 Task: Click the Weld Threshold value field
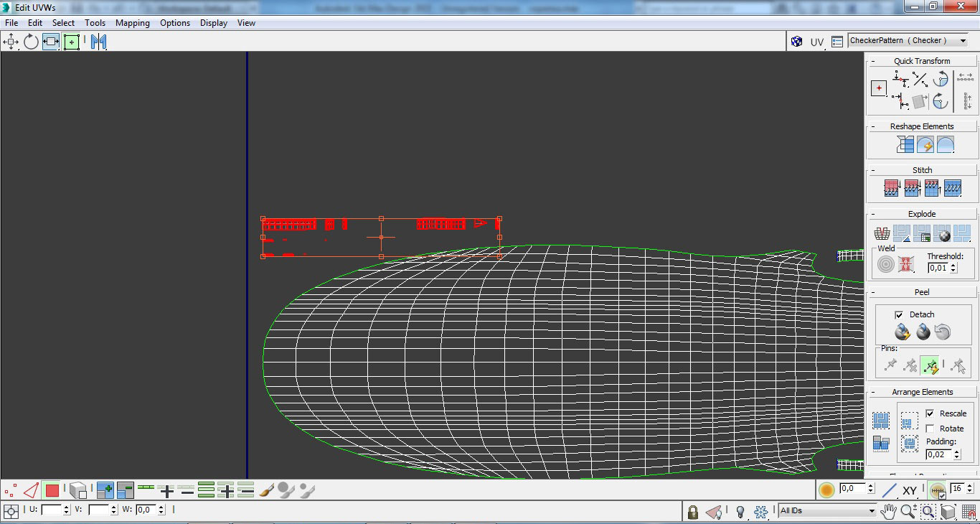click(x=937, y=268)
